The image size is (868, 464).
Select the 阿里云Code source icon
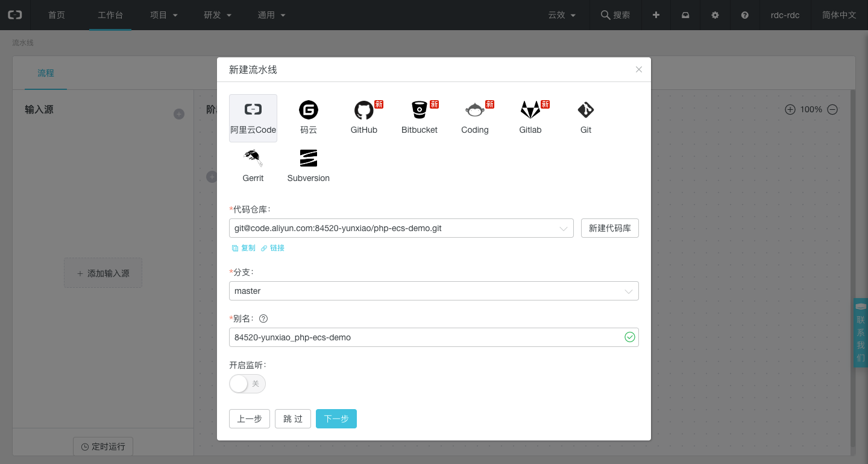point(253,118)
